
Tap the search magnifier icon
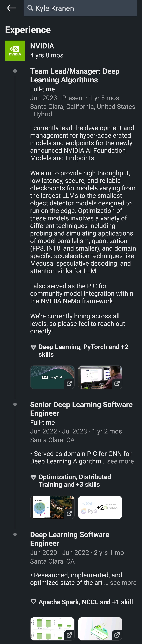pos(30,8)
